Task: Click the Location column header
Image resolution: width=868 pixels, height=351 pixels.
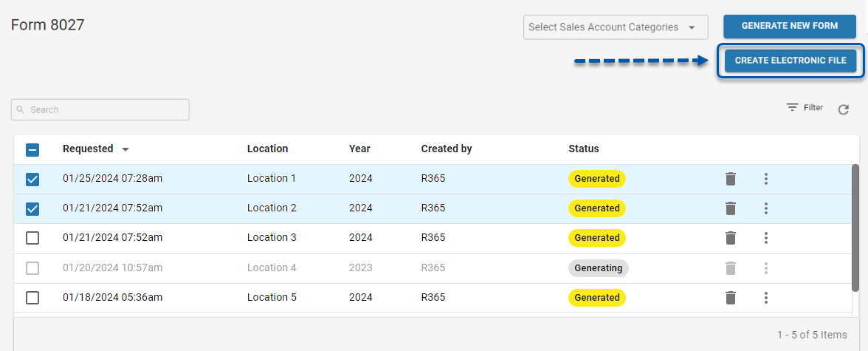Action: [x=267, y=149]
